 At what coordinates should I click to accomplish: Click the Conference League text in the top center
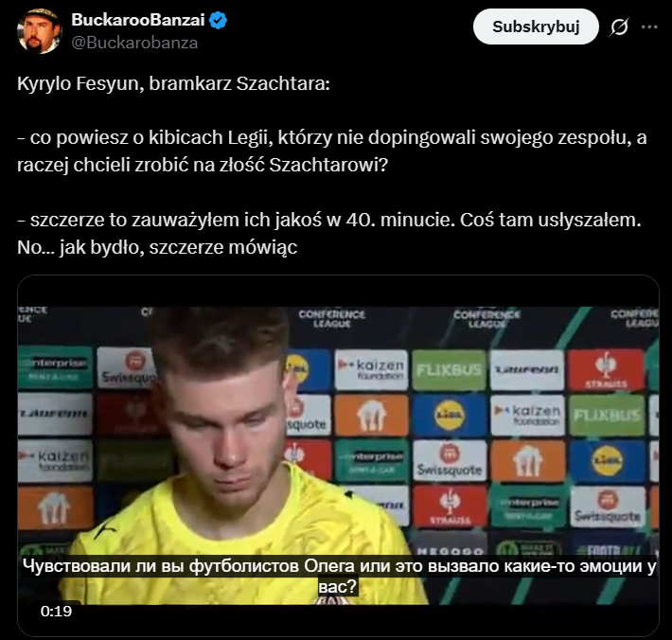point(331,319)
